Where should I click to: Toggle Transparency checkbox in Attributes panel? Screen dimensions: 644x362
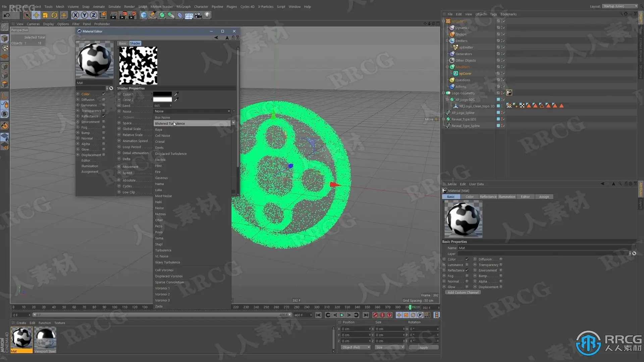[501, 265]
